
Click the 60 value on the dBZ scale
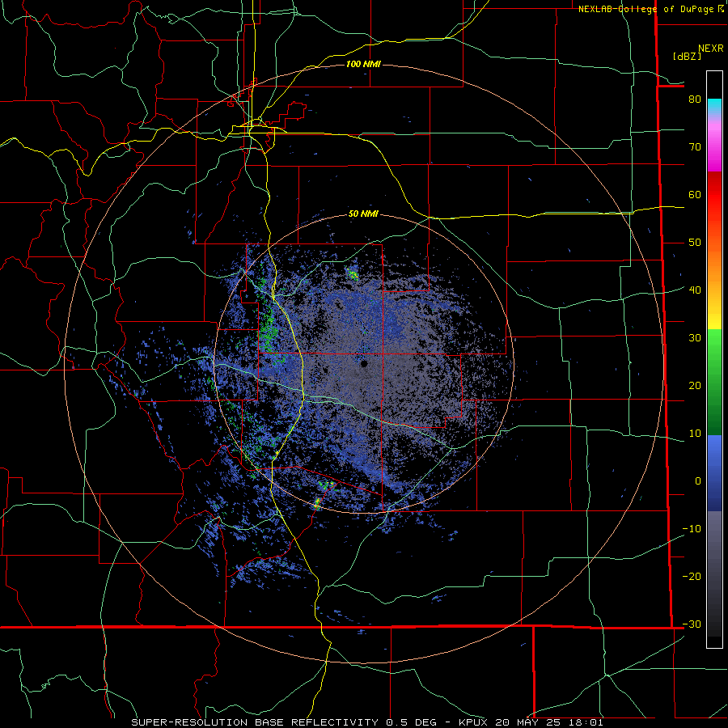(x=695, y=194)
